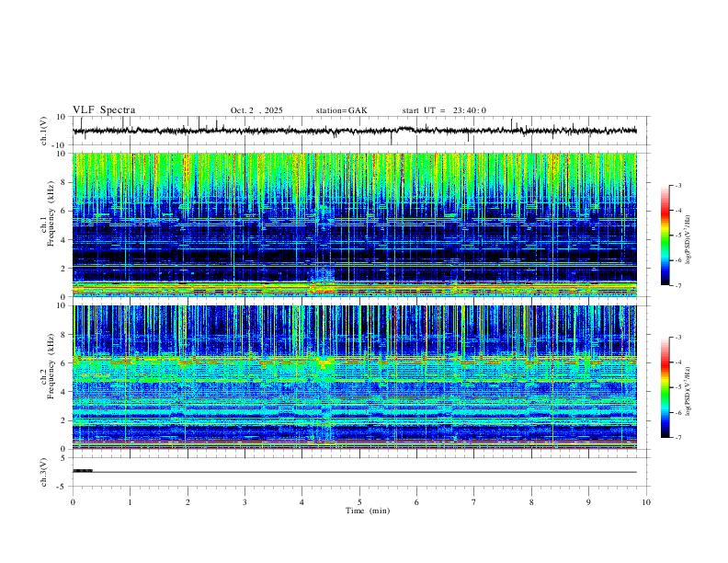This screenshot has width=728, height=563.
Task: Click the upper colorbar tick "-4"
Action: pos(677,211)
